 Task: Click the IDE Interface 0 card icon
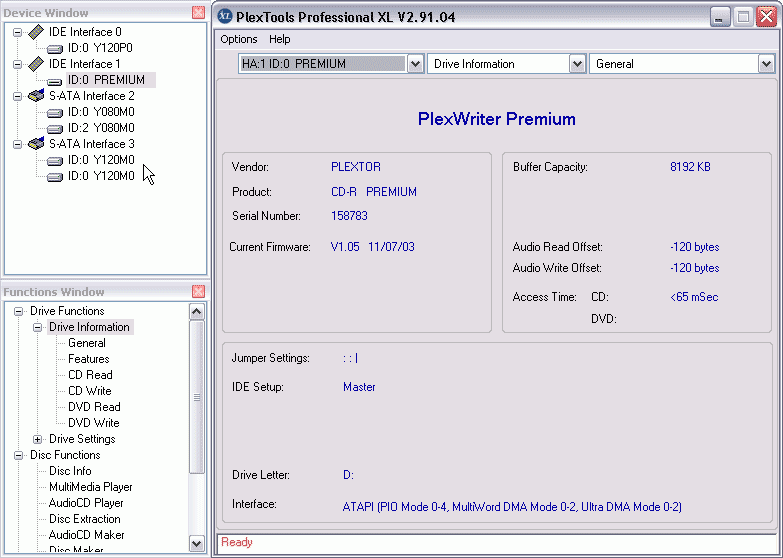[36, 32]
